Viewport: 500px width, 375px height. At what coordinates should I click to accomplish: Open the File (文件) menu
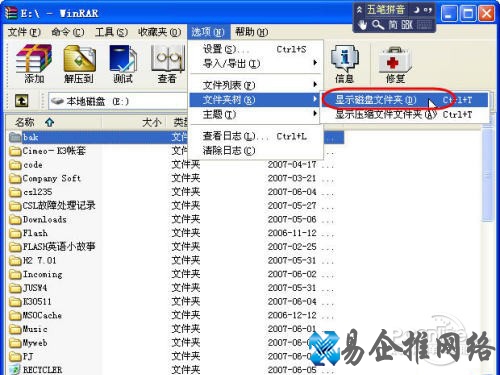[24, 32]
